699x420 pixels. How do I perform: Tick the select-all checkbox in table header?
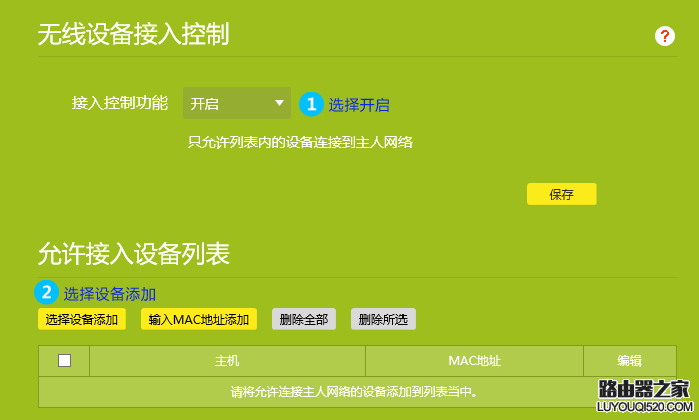tap(65, 360)
